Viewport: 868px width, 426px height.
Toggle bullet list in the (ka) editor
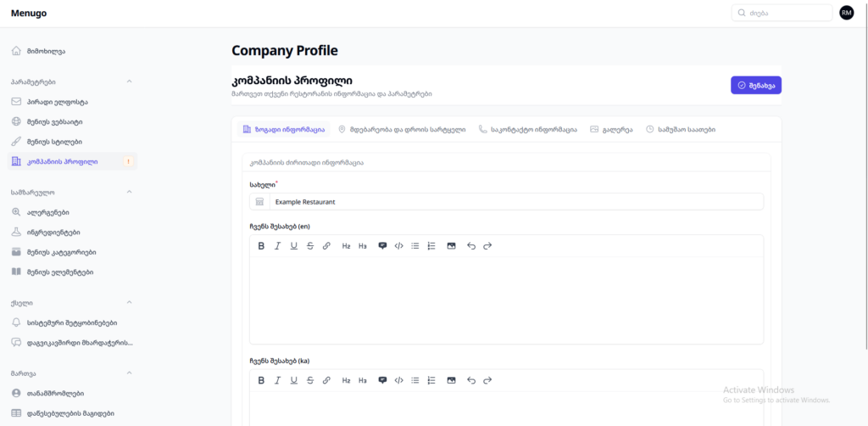pyautogui.click(x=415, y=380)
